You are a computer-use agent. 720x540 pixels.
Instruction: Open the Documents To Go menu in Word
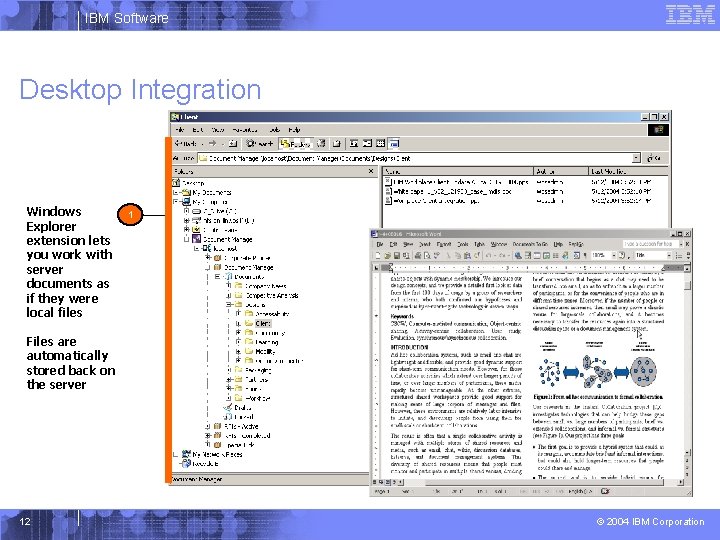[x=530, y=244]
